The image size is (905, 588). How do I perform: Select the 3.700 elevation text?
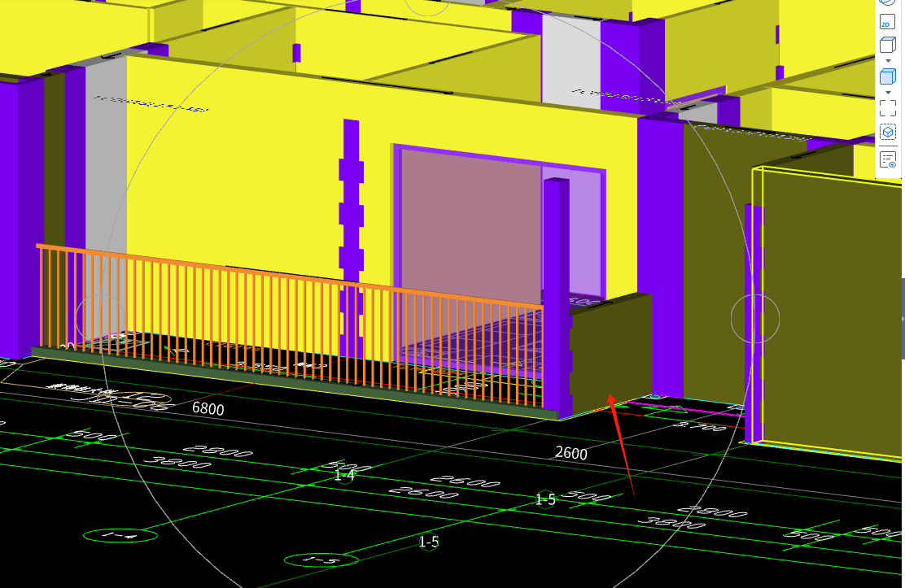700,426
